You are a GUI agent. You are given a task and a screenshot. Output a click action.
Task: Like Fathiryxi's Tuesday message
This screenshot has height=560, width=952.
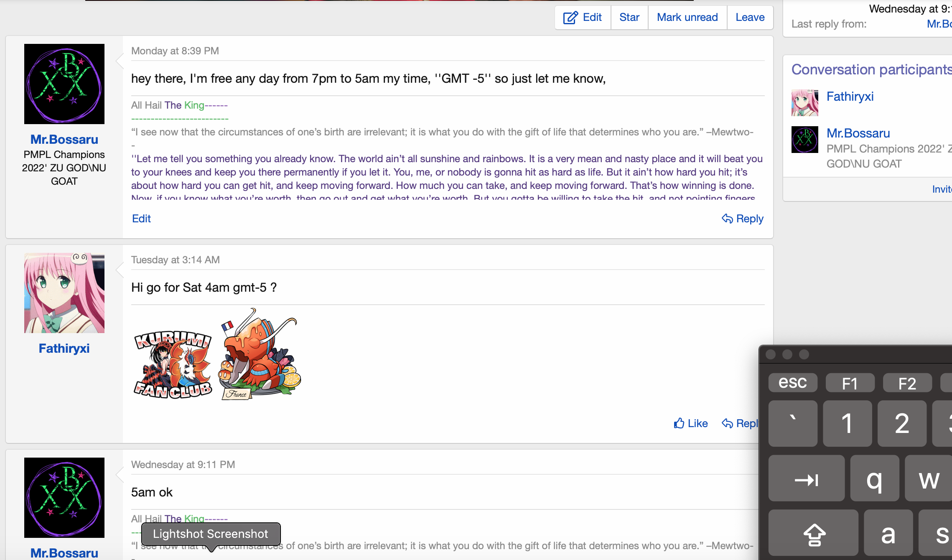pyautogui.click(x=691, y=423)
